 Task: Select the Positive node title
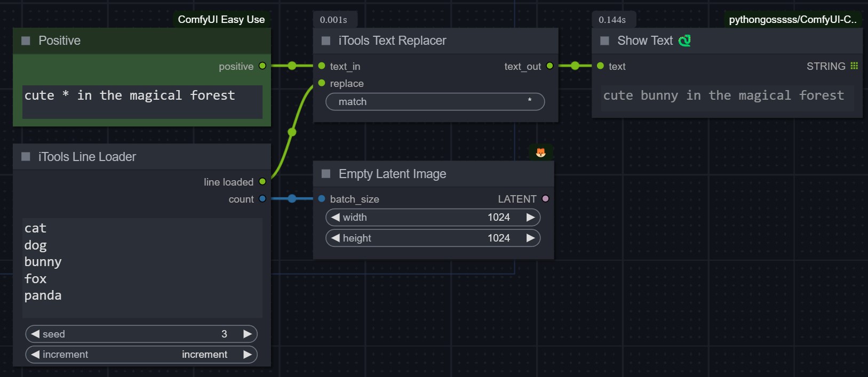click(59, 41)
